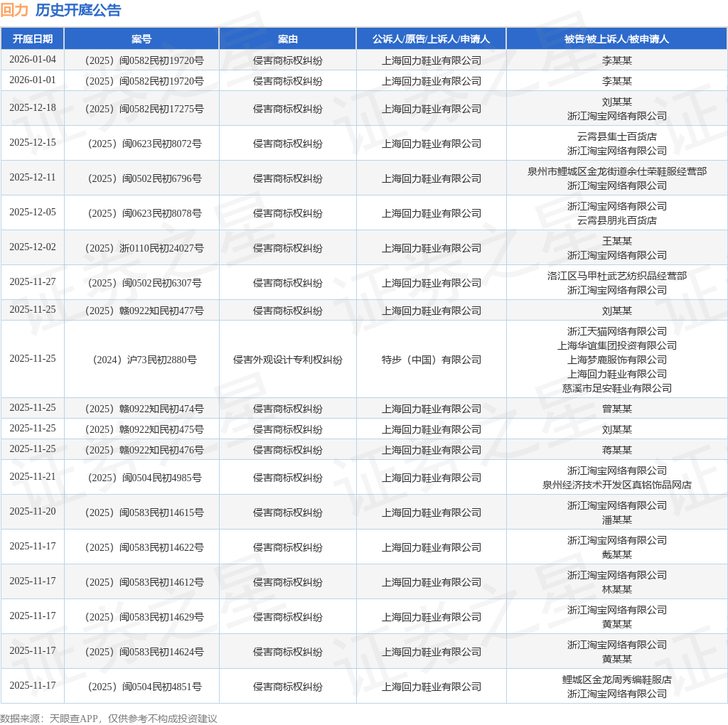The width and height of the screenshot is (728, 725).
Task: Click defendant 林某某
Action: click(x=616, y=589)
